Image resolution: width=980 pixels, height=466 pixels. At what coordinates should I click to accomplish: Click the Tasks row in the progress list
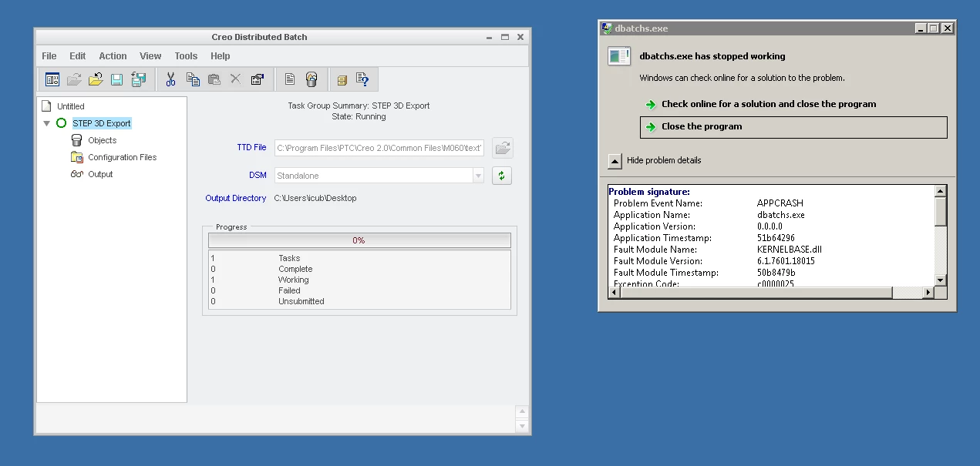click(359, 259)
